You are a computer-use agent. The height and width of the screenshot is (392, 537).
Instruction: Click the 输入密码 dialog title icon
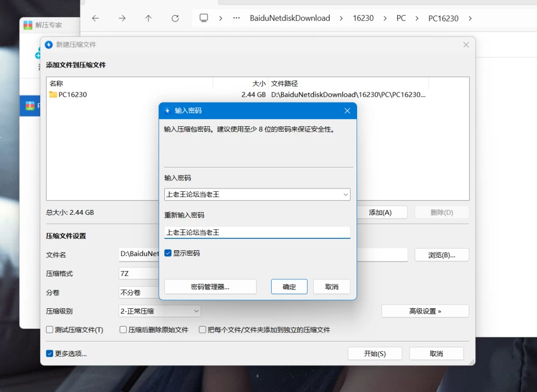168,111
